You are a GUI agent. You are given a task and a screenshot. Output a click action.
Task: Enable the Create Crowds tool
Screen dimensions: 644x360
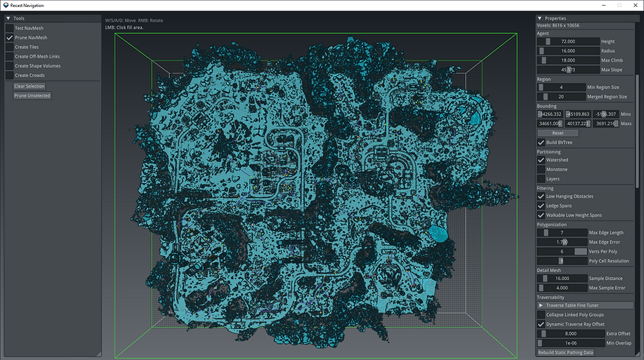pyautogui.click(x=9, y=75)
